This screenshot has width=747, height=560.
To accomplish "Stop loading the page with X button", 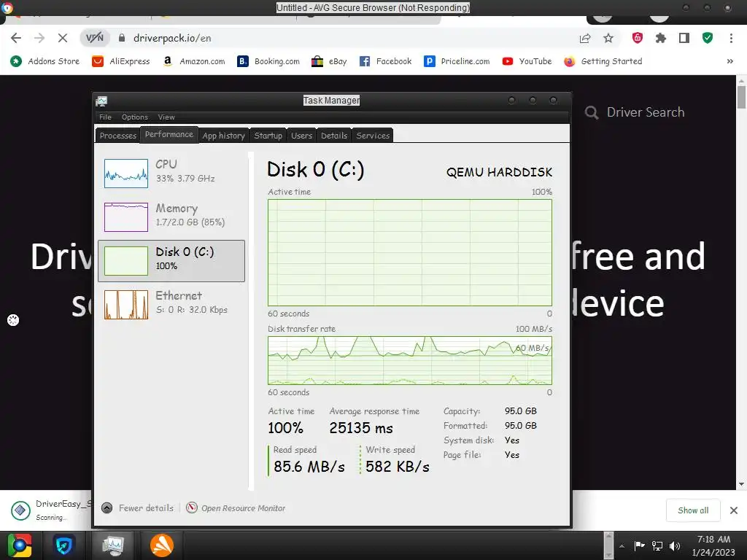I will pyautogui.click(x=63, y=38).
